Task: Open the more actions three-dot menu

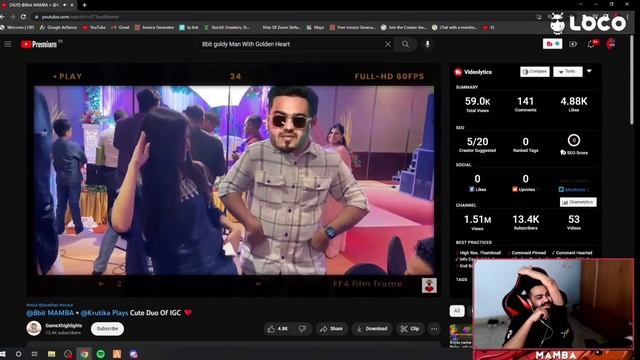Action: coord(434,329)
